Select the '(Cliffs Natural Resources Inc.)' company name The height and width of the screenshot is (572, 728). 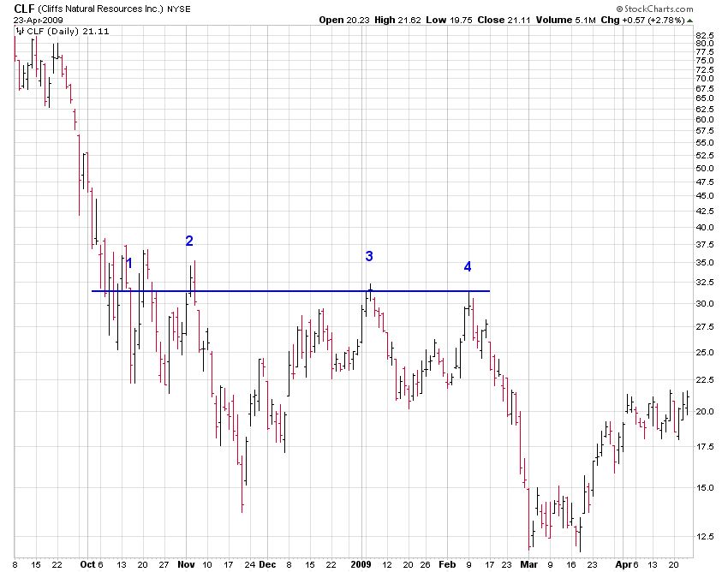101,9
